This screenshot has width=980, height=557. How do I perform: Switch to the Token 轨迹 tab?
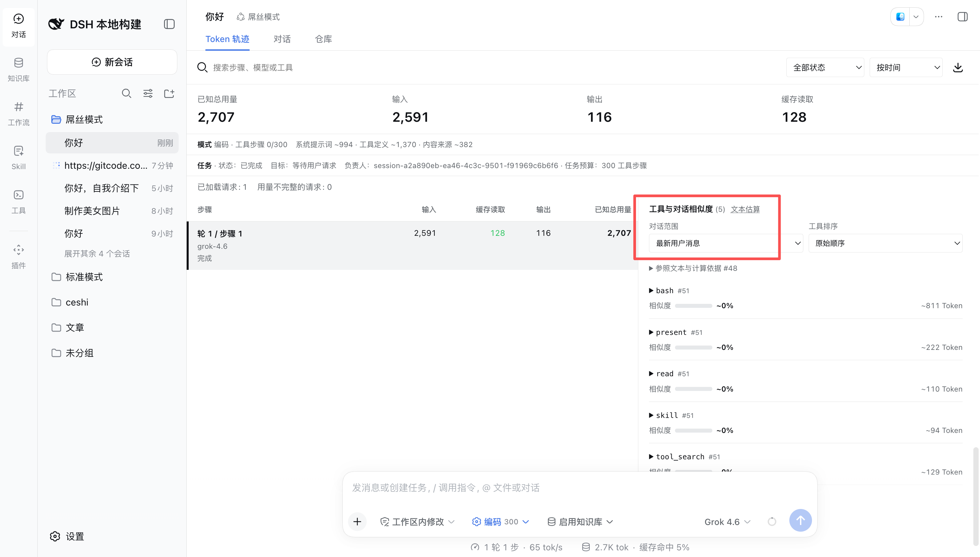(x=227, y=39)
